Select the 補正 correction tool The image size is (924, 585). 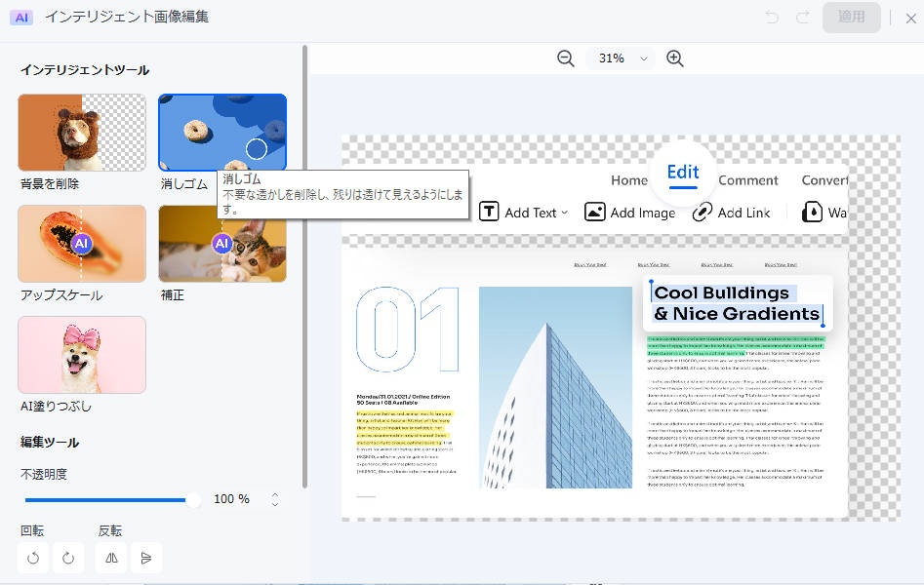click(221, 244)
